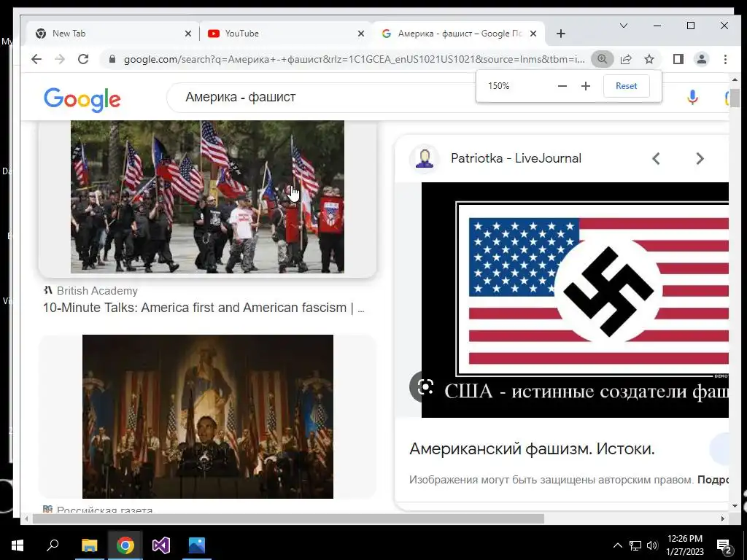Decrease zoom with minus button
The image size is (747, 560).
[x=562, y=86]
